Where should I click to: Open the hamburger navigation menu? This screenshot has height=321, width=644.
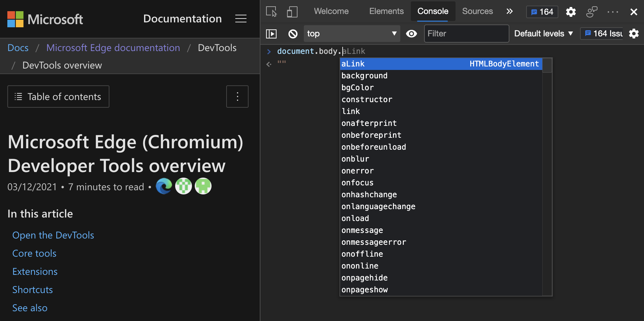click(x=241, y=19)
